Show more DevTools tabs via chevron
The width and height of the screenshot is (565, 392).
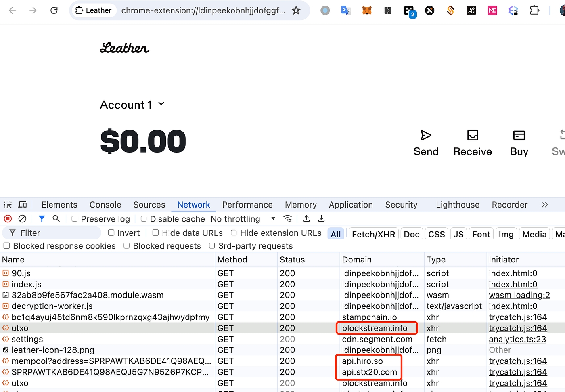(x=545, y=205)
